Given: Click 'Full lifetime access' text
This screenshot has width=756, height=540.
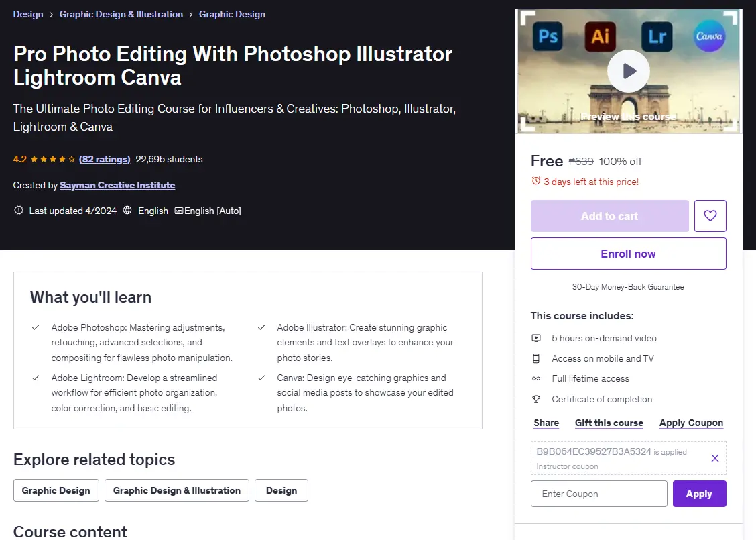Looking at the screenshot, I should 590,379.
